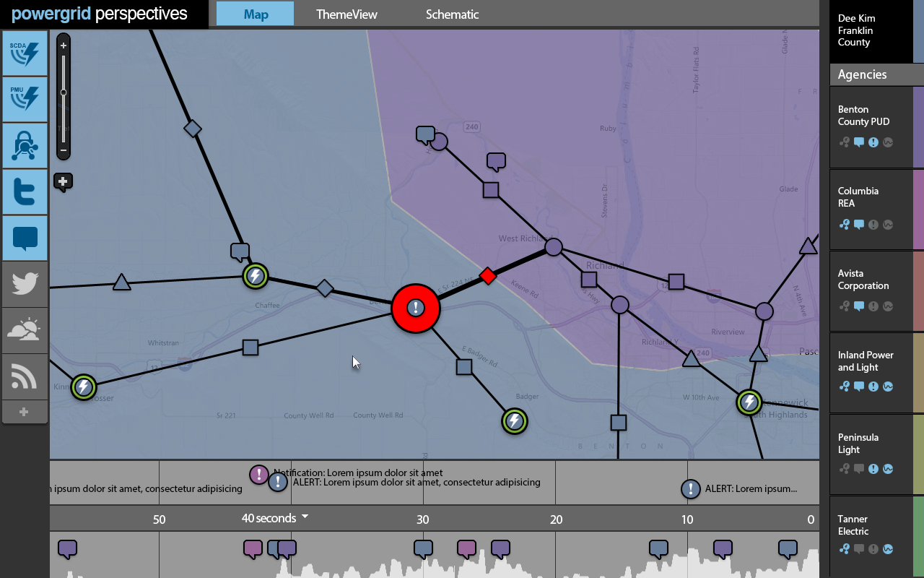924x578 pixels.
Task: Open the '40 seconds' time range dropdown
Action: [275, 518]
